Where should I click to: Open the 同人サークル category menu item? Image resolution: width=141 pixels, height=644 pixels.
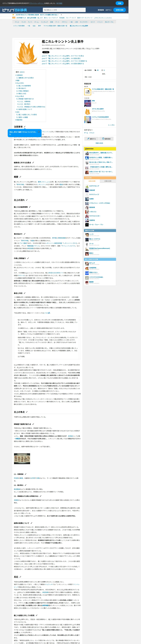109,22
